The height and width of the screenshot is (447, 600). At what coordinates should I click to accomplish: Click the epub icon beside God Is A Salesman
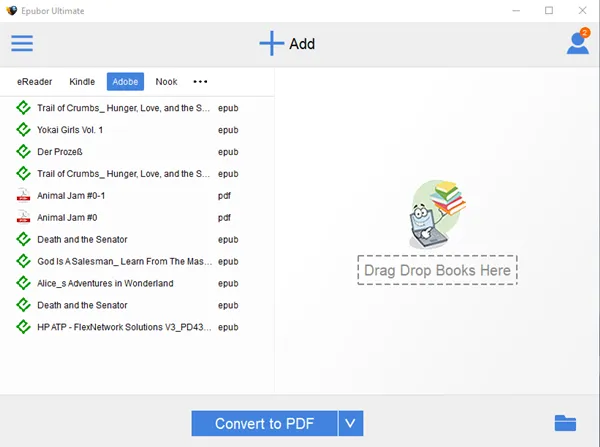(23, 261)
